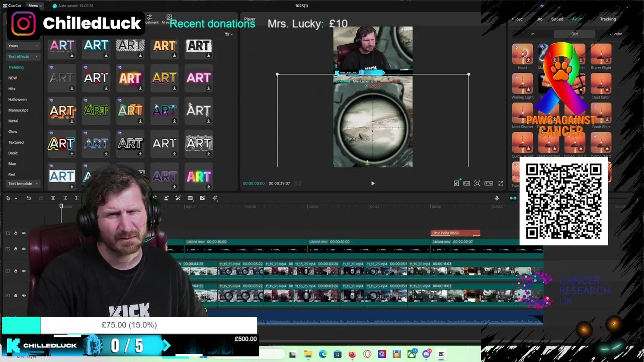Viewport: 644px width, 362px height.
Task: Expand the Yours section in sidebar
Action: tap(23, 46)
